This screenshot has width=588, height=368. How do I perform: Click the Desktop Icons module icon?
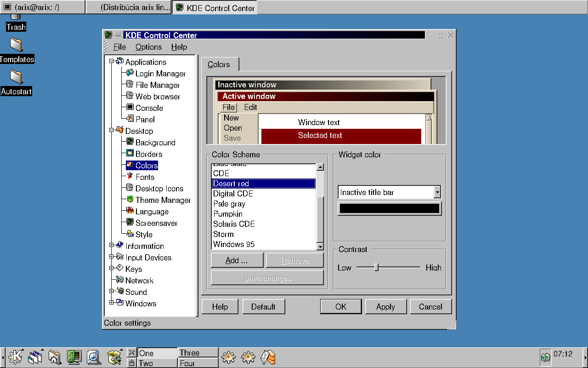pyautogui.click(x=130, y=188)
